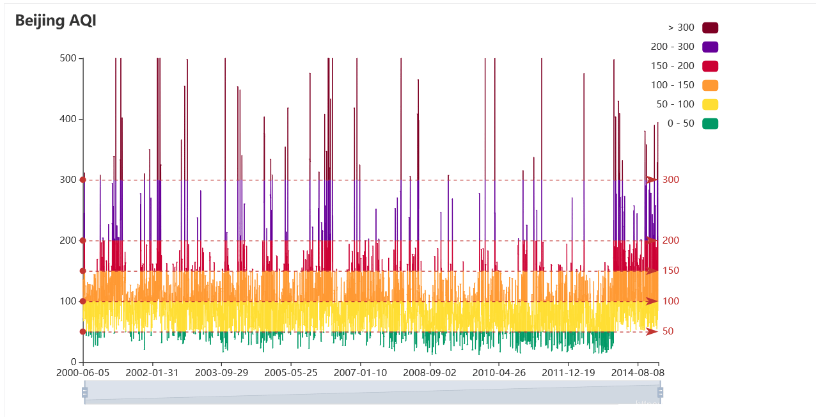Click the right handle of the data zoom slider
Image resolution: width=816 pixels, height=417 pixels.
[x=660, y=393]
